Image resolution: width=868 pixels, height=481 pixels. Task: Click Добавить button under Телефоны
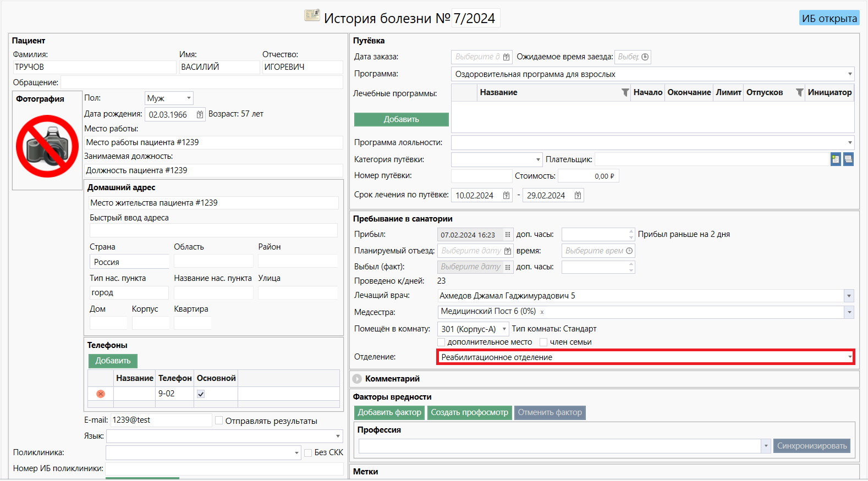113,361
